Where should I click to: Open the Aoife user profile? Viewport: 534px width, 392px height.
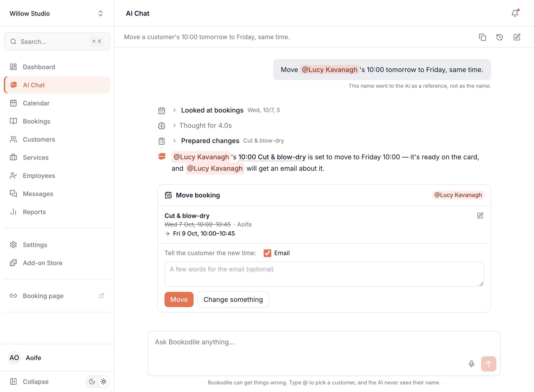point(57,358)
